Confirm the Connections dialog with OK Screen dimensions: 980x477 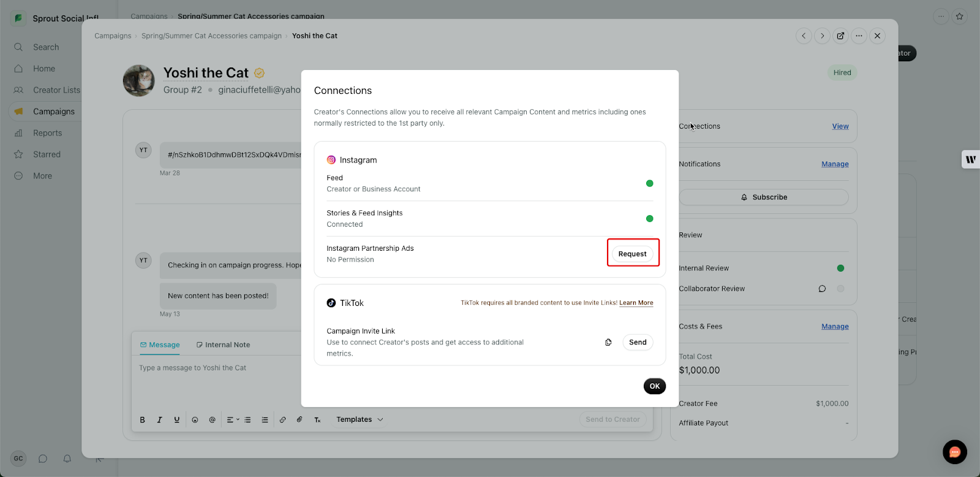[655, 386]
